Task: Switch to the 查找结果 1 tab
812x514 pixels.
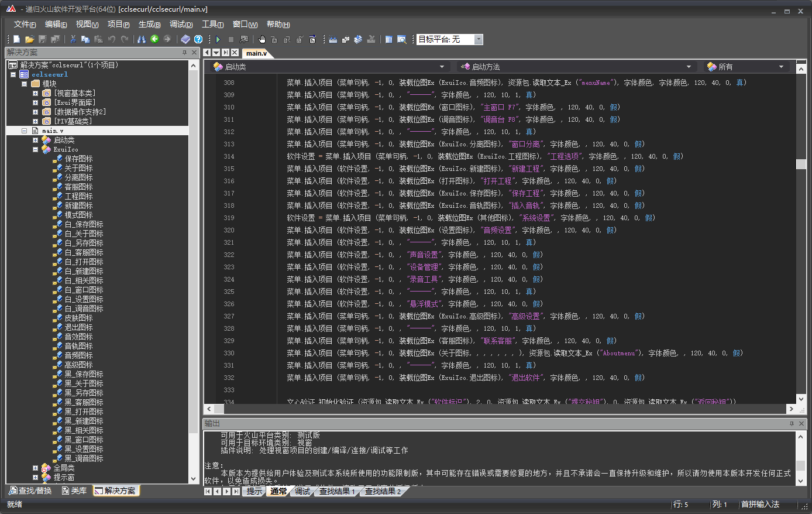Action: pyautogui.click(x=336, y=491)
